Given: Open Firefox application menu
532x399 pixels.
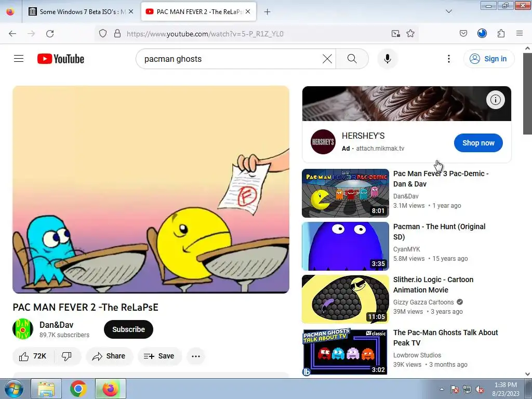Looking at the screenshot, I should (x=520, y=34).
